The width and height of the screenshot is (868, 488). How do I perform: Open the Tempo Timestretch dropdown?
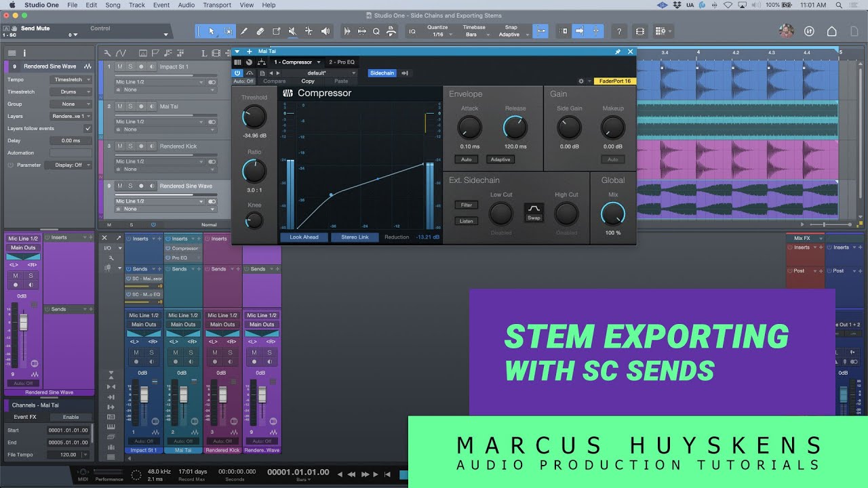tap(71, 79)
